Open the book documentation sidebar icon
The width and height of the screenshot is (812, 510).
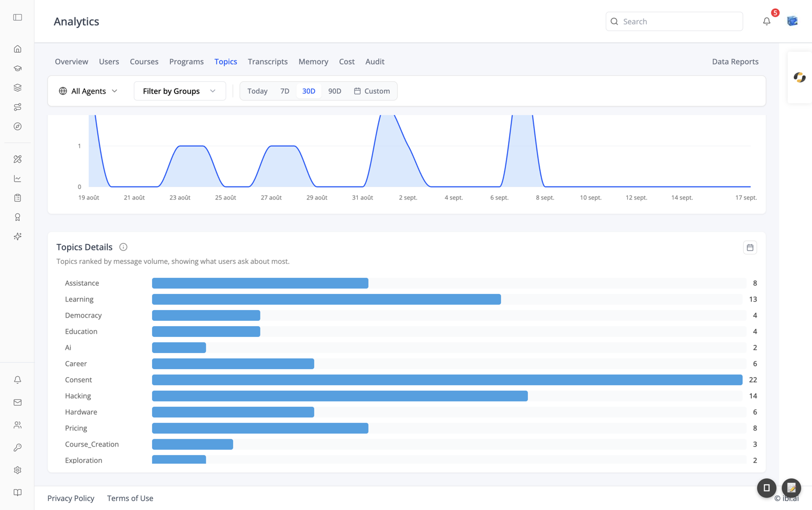pyautogui.click(x=18, y=493)
